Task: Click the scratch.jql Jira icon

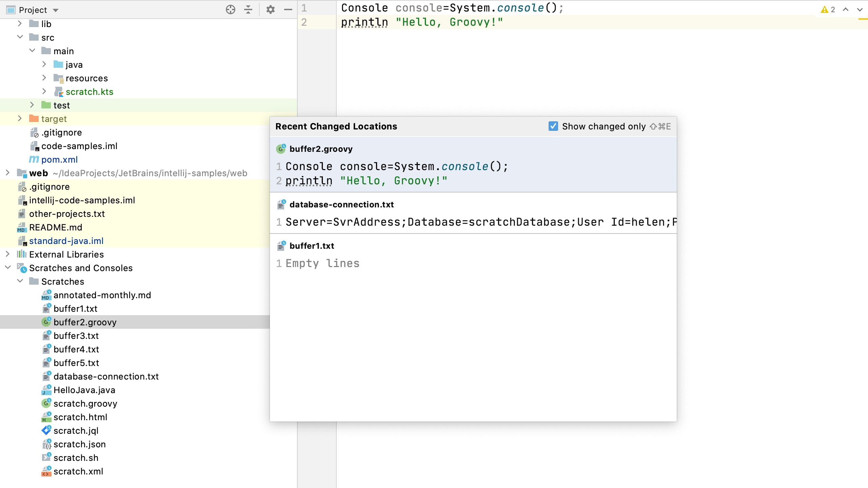Action: tap(46, 430)
